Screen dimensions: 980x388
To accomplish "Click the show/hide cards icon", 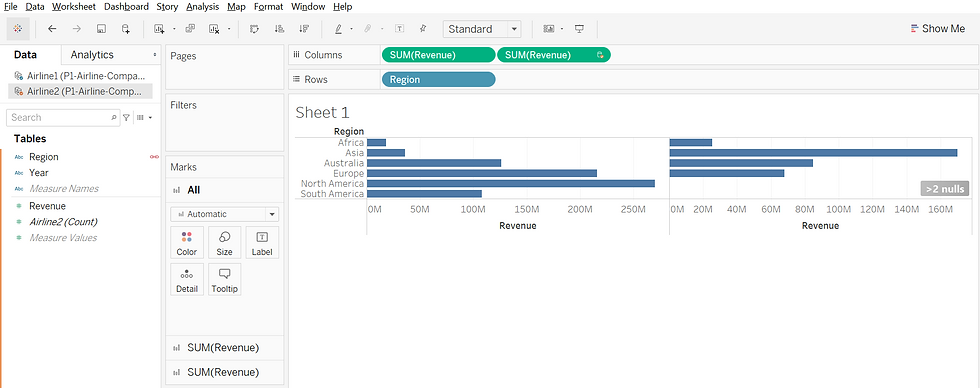I will coord(549,29).
